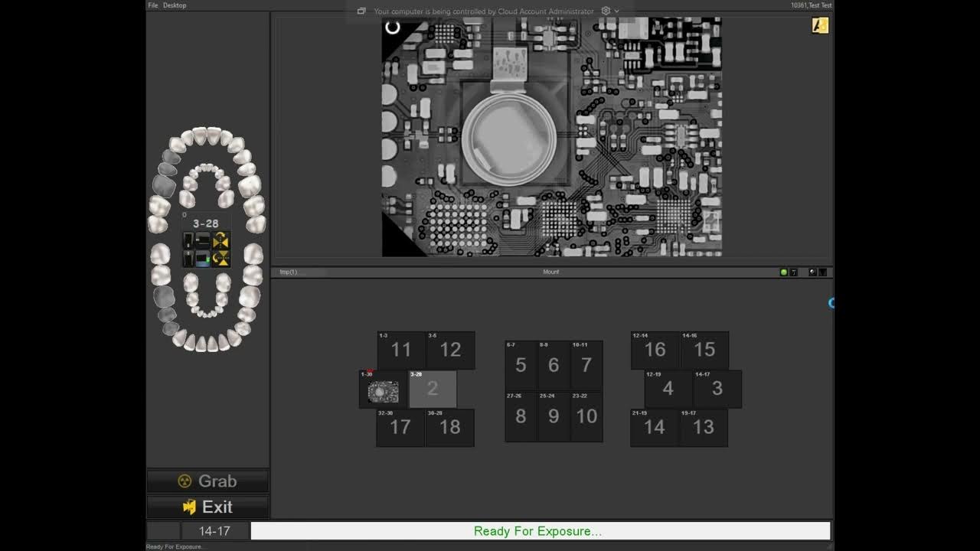Click the Exit button
Screen dimensions: 980x551
click(207, 507)
